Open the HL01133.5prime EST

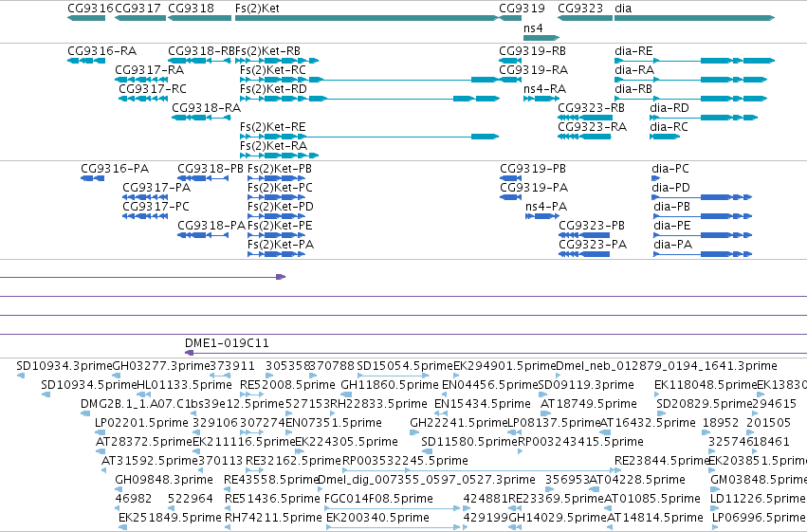[x=142, y=395]
